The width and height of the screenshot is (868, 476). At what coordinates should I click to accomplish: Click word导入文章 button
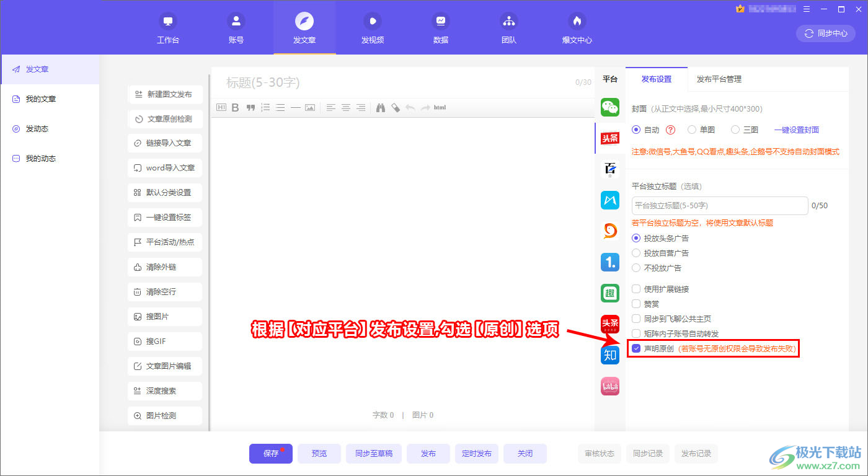(165, 168)
